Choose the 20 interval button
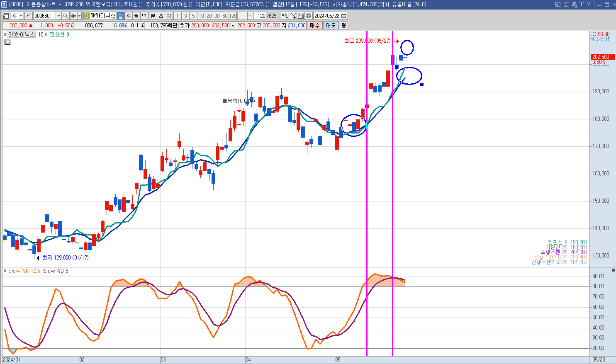The width and height of the screenshot is (616, 364). pyautogui.click(x=209, y=16)
